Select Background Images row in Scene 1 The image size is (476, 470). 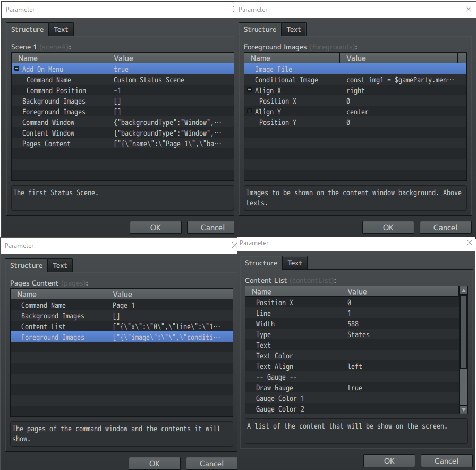[x=123, y=101]
